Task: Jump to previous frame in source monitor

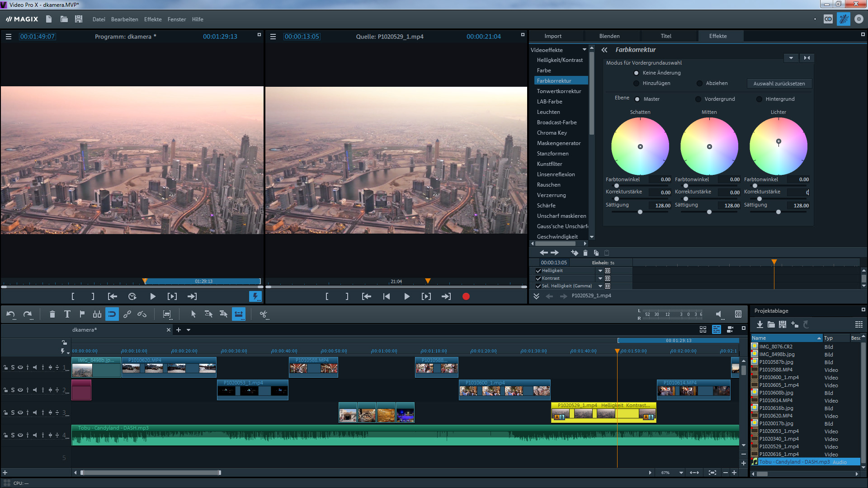Action: tap(387, 296)
